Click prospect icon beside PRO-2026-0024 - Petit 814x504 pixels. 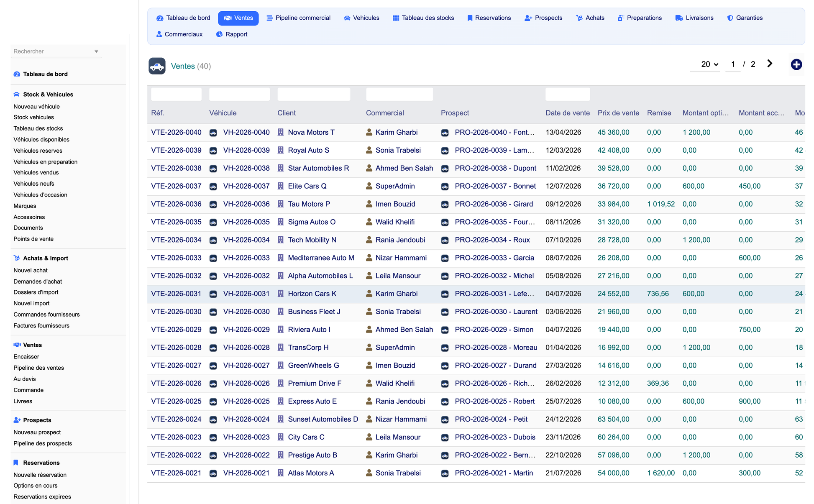tap(445, 420)
